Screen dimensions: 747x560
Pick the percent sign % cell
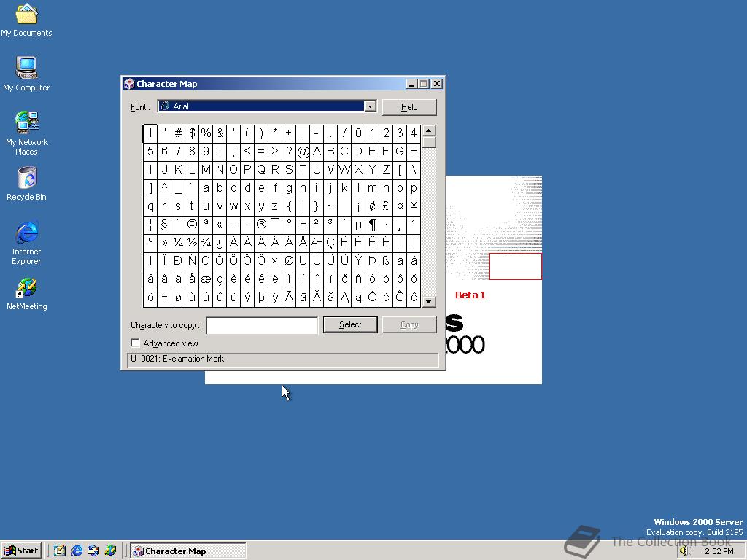pos(206,134)
